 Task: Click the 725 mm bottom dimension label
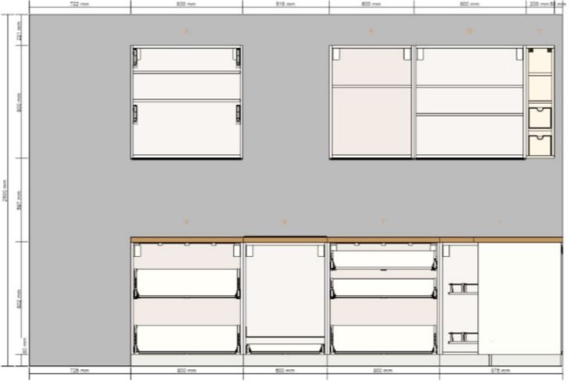[80, 370]
